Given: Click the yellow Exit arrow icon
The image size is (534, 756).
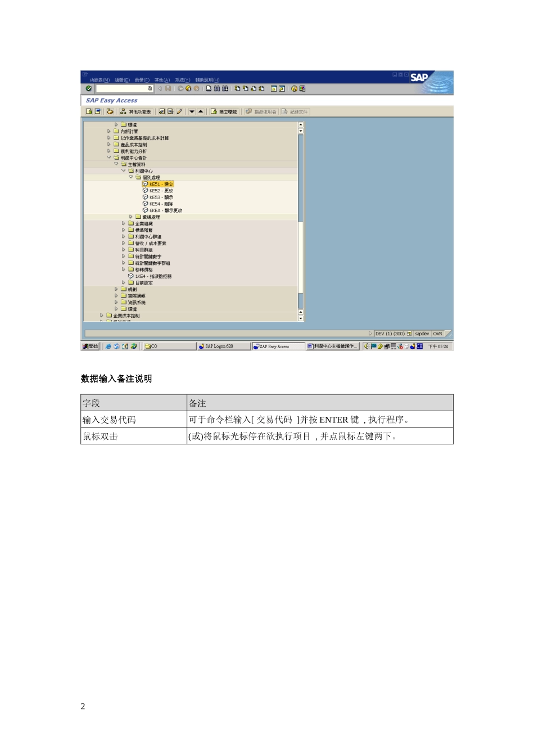Looking at the screenshot, I should 188,88.
